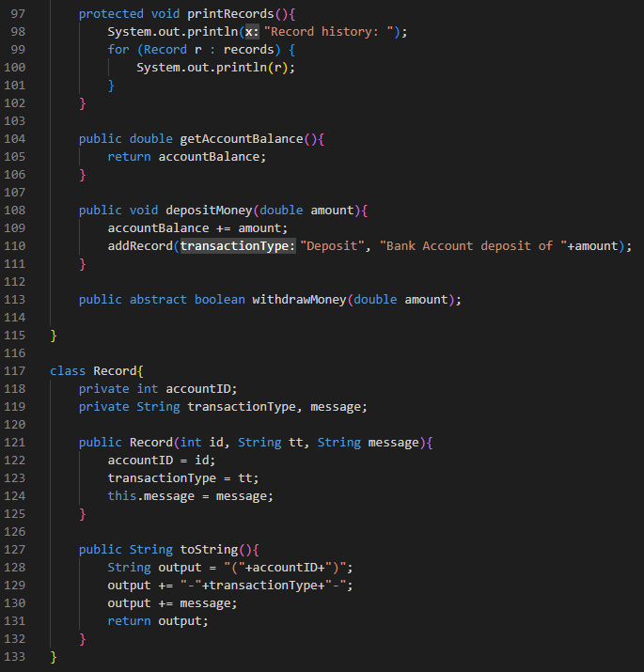The height and width of the screenshot is (672, 644).
Task: Click line number 133 in the gutter
Action: [x=15, y=657]
